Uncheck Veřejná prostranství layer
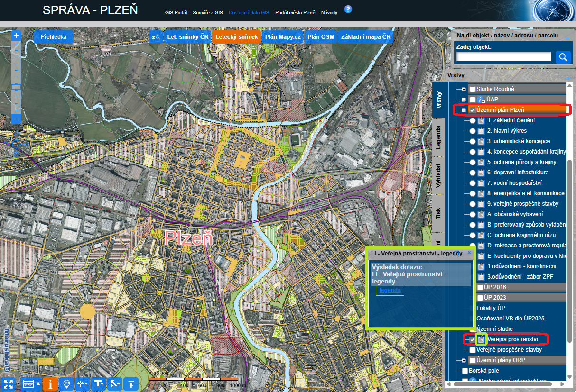576x392 pixels. 473,339
